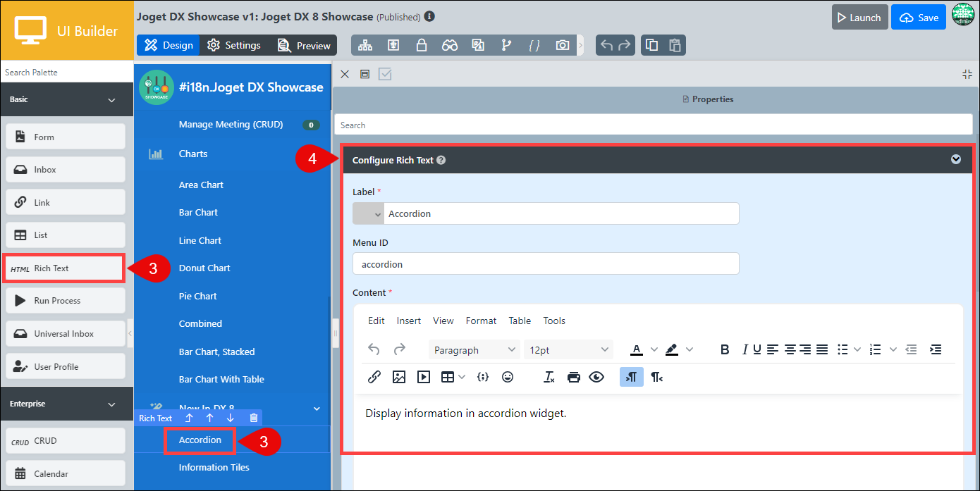Collapse the Configure Rich Text section
Screen dimensions: 980x491
coord(956,160)
